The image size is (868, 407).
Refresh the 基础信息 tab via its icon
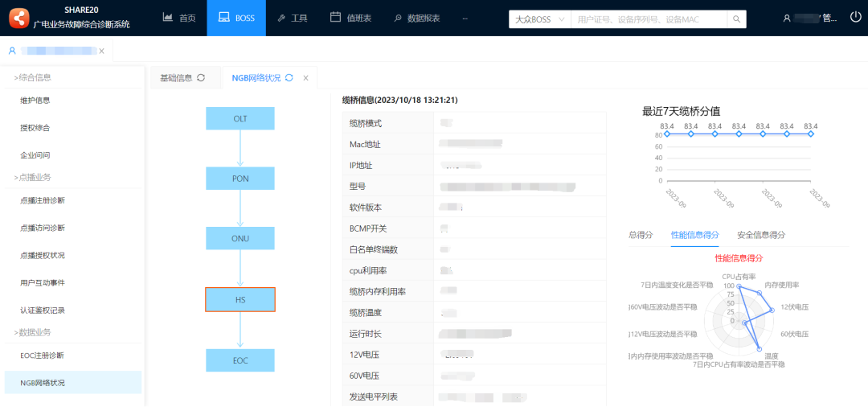201,78
